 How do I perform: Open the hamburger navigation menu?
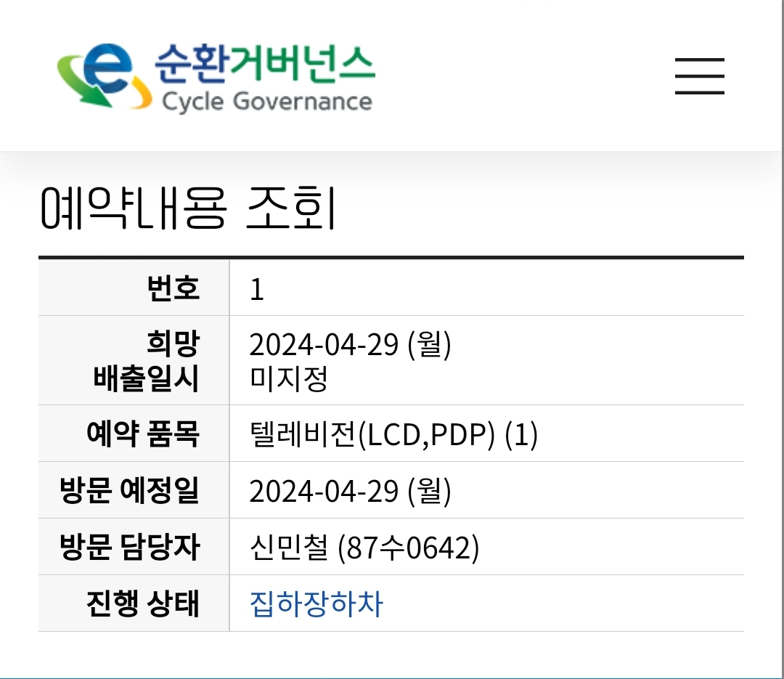(x=699, y=76)
